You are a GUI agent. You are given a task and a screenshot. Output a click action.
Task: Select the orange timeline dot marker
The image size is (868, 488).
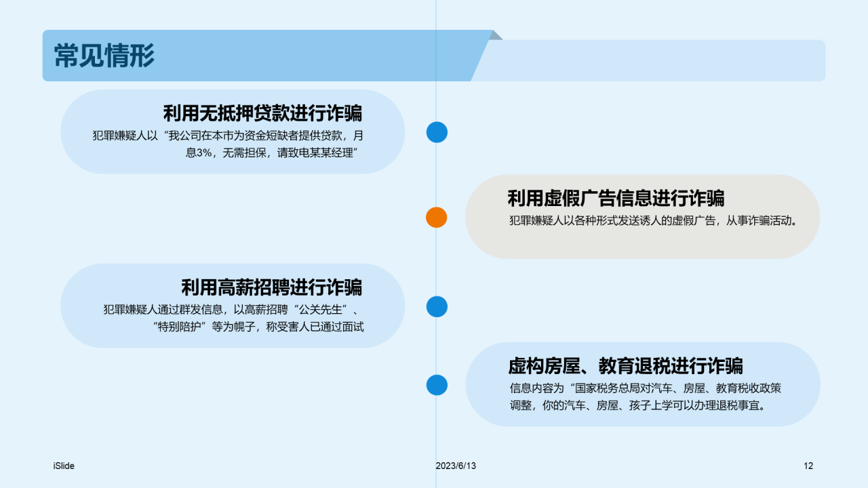(x=437, y=217)
